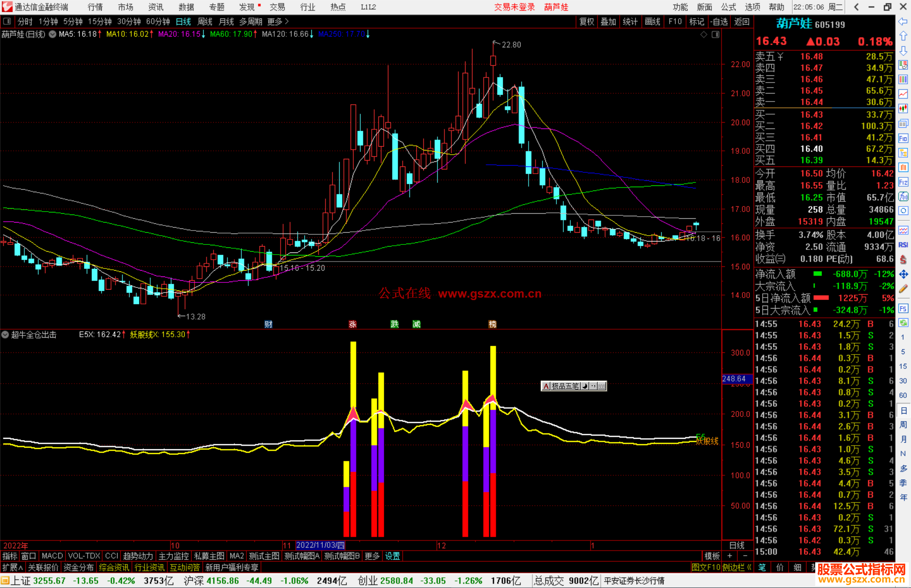This screenshot has height=588, width=911.
Task: Click the f(x) formula icon in sidebar
Action: tap(903, 196)
